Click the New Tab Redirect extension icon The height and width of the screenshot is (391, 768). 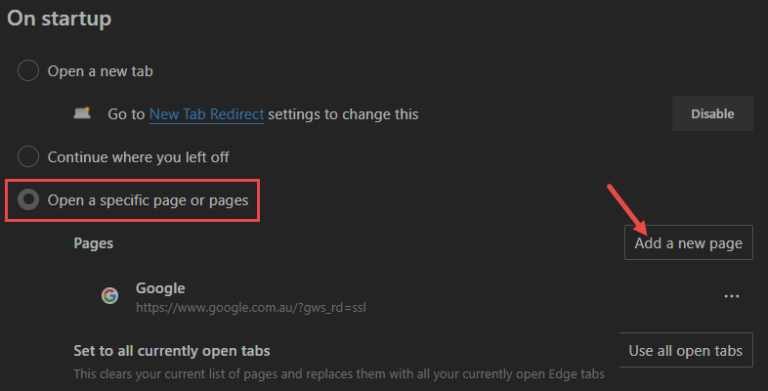point(82,113)
